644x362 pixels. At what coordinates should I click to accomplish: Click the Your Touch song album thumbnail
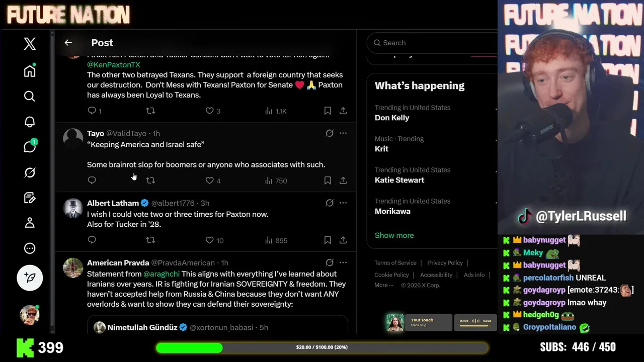(395, 322)
